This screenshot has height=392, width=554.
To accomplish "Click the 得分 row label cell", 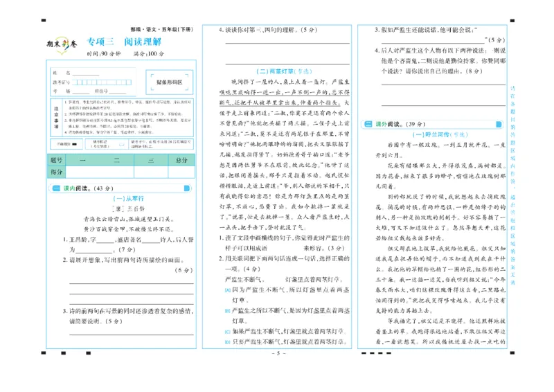I will tap(56, 172).
